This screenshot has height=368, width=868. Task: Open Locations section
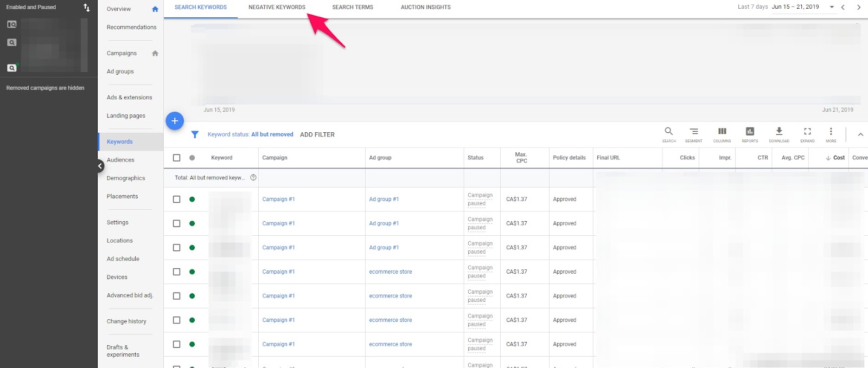point(120,241)
